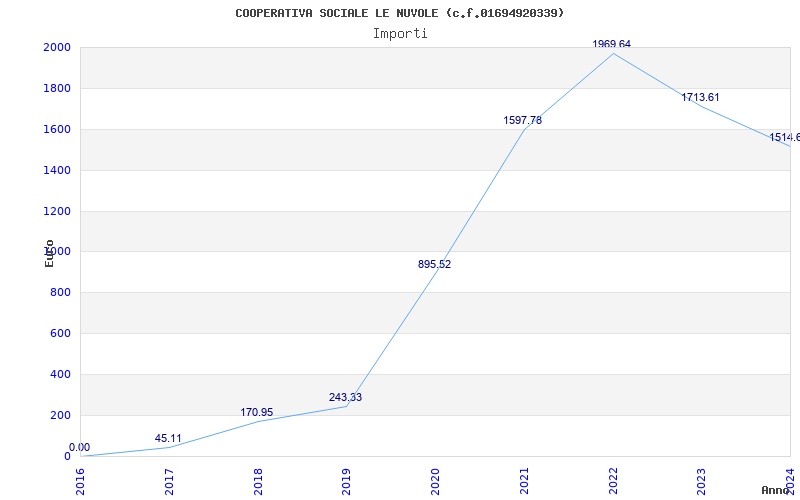Click the Importi subtitle

[400, 34]
